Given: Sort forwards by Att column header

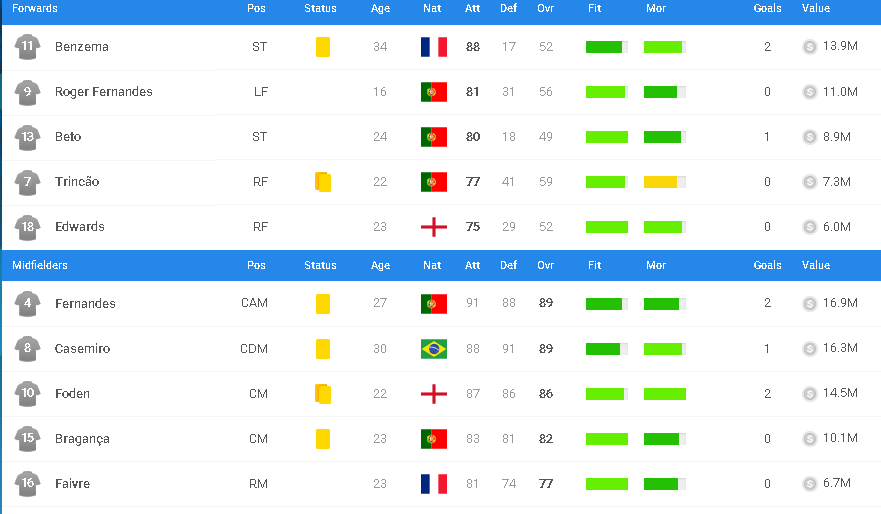Looking at the screenshot, I should pos(473,8).
